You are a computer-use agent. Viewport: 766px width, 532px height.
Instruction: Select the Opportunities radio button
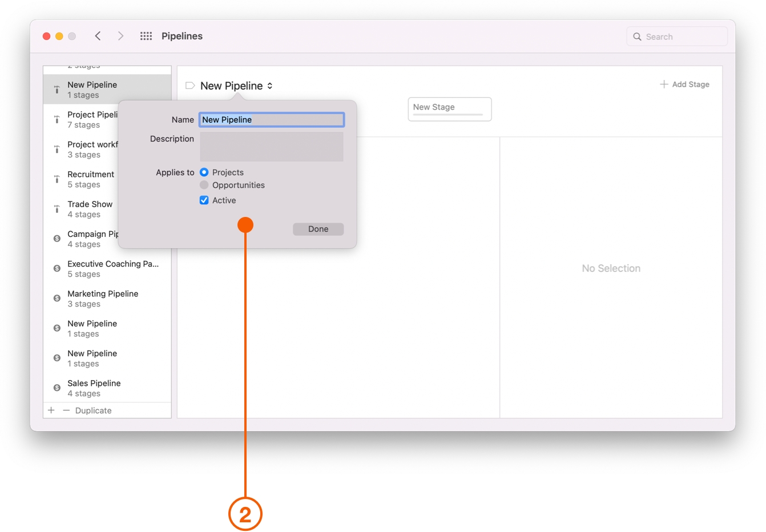204,184
